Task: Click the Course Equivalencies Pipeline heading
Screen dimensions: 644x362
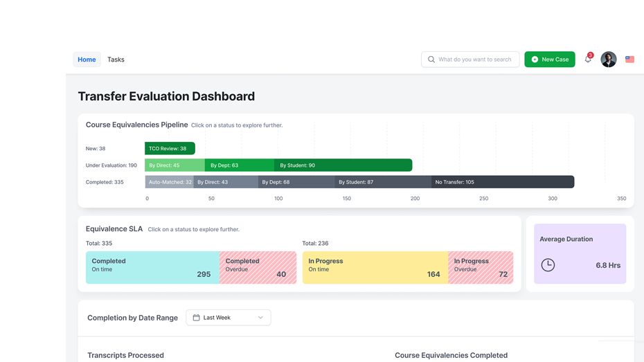Action: pos(137,125)
